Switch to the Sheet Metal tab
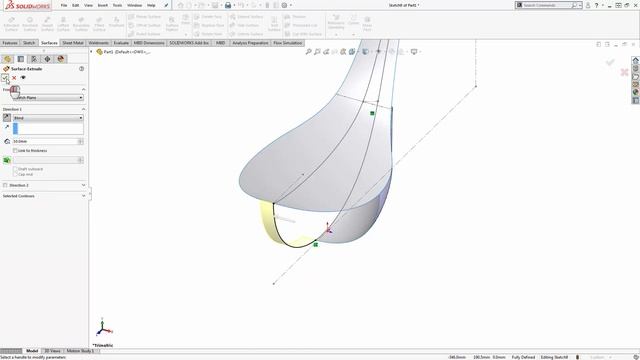The height and width of the screenshot is (360, 640). point(73,43)
